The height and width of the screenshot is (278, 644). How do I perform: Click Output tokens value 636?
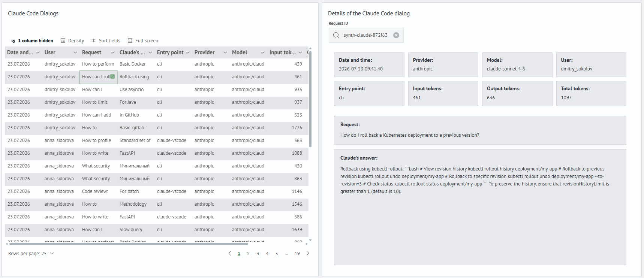[491, 98]
